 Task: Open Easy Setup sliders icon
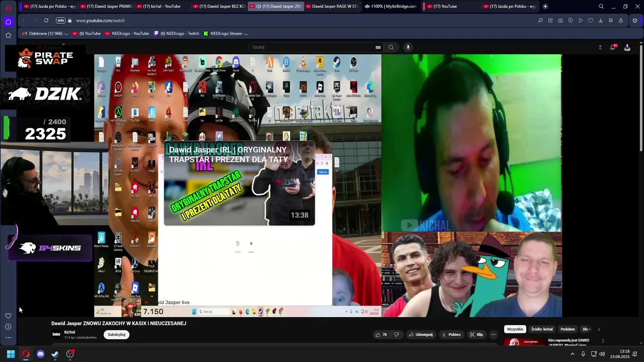[611, 21]
